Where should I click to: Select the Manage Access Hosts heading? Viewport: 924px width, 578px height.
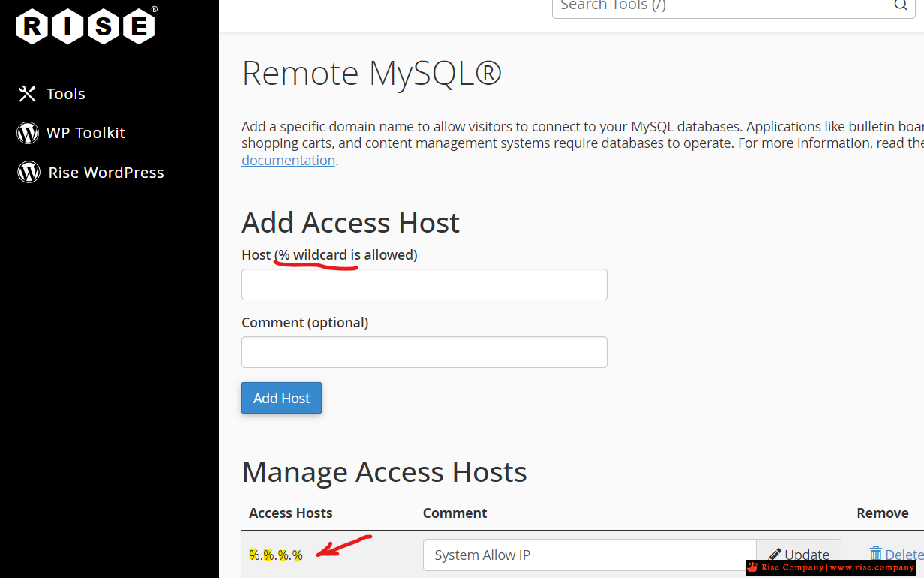coord(384,472)
